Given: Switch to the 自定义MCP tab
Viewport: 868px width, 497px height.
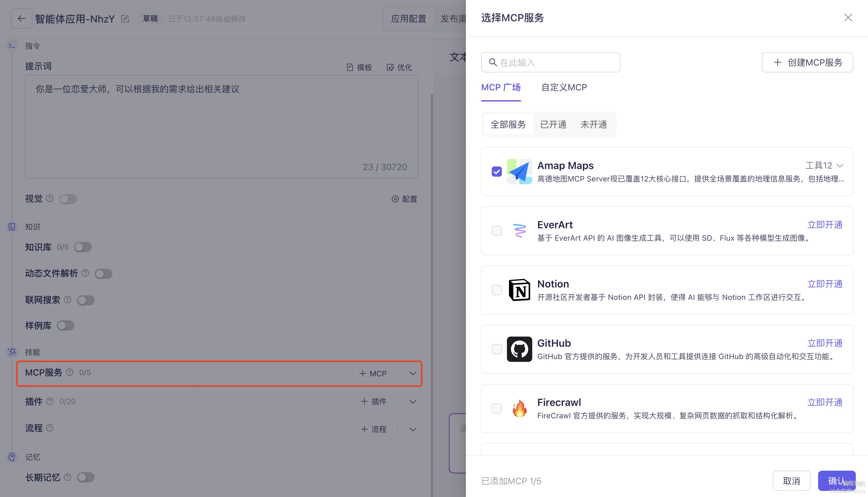Looking at the screenshot, I should (x=564, y=87).
